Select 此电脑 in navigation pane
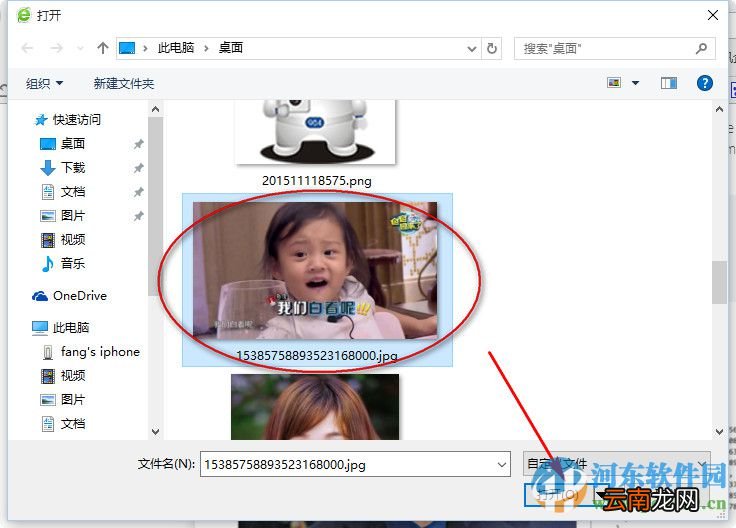Screen dimensions: 736x528 point(60,327)
